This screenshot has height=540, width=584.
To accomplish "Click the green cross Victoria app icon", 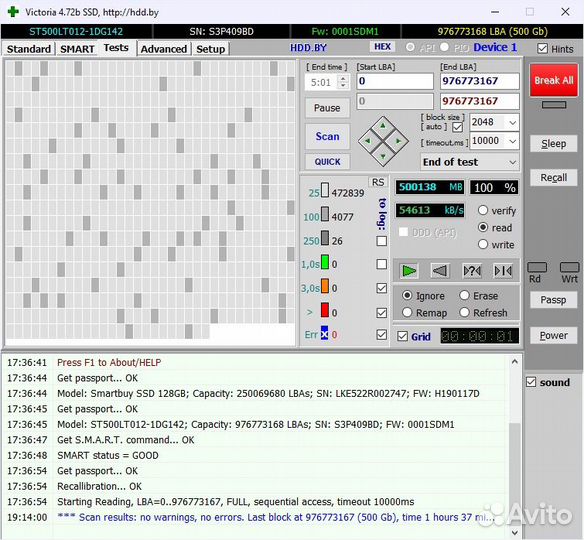I will [x=13, y=12].
